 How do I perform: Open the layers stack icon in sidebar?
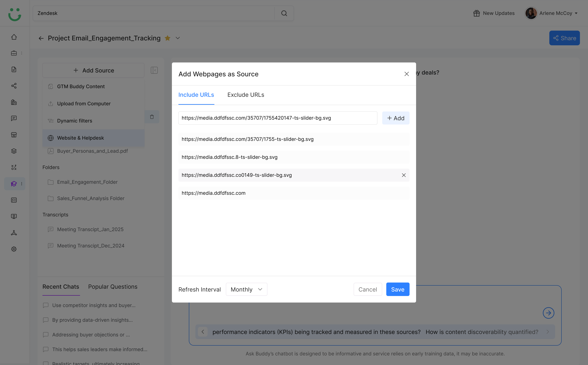pos(14,151)
